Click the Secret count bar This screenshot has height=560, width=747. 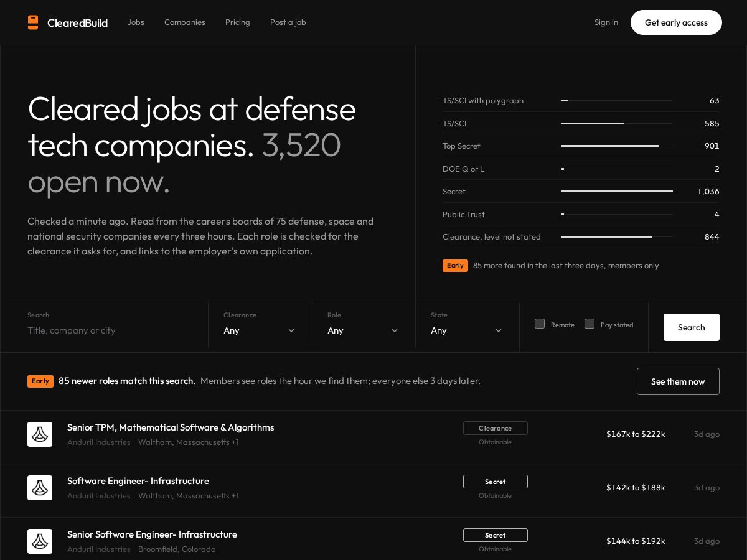617,191
